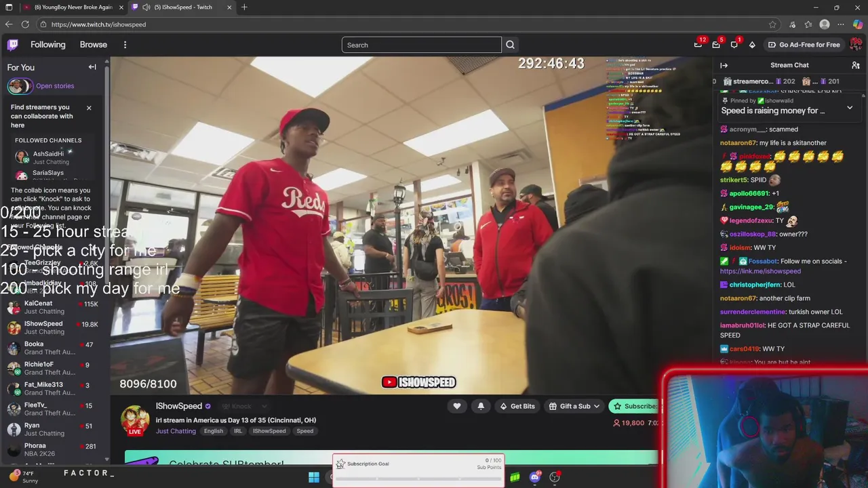
Task: Open Windows Start button
Action: coord(314,477)
